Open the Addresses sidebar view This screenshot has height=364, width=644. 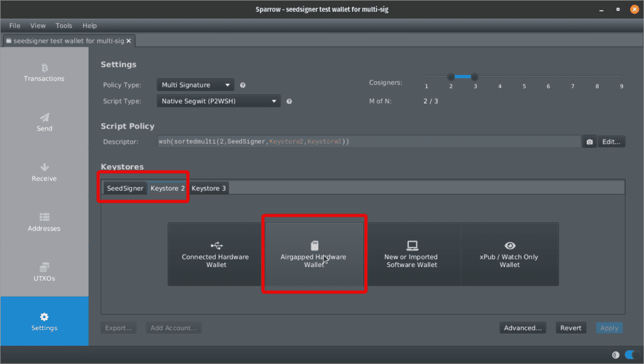click(45, 222)
